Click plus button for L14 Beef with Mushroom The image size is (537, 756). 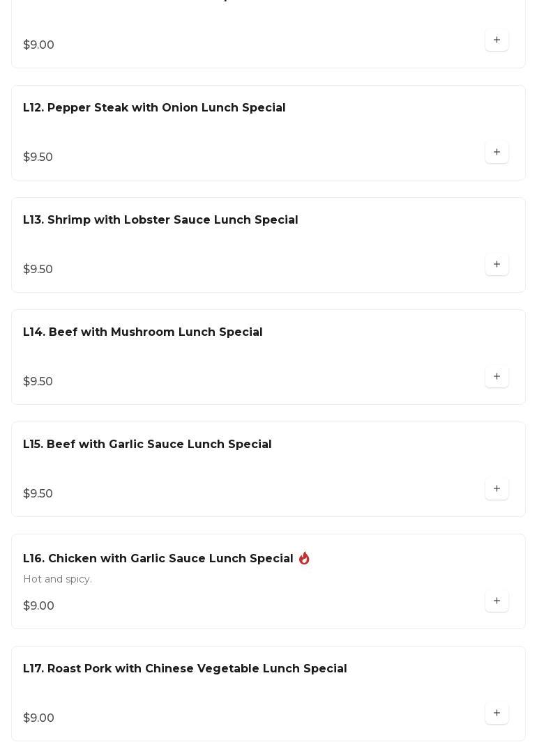tap(497, 376)
